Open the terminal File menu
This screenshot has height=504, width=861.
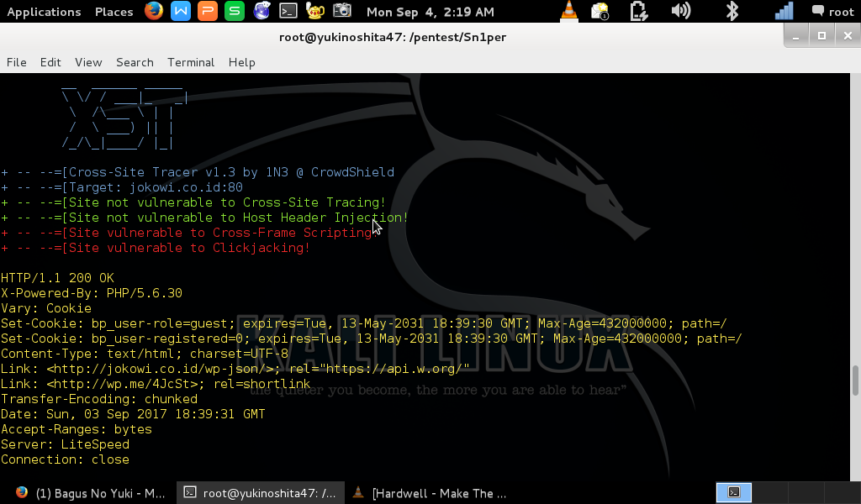(17, 62)
